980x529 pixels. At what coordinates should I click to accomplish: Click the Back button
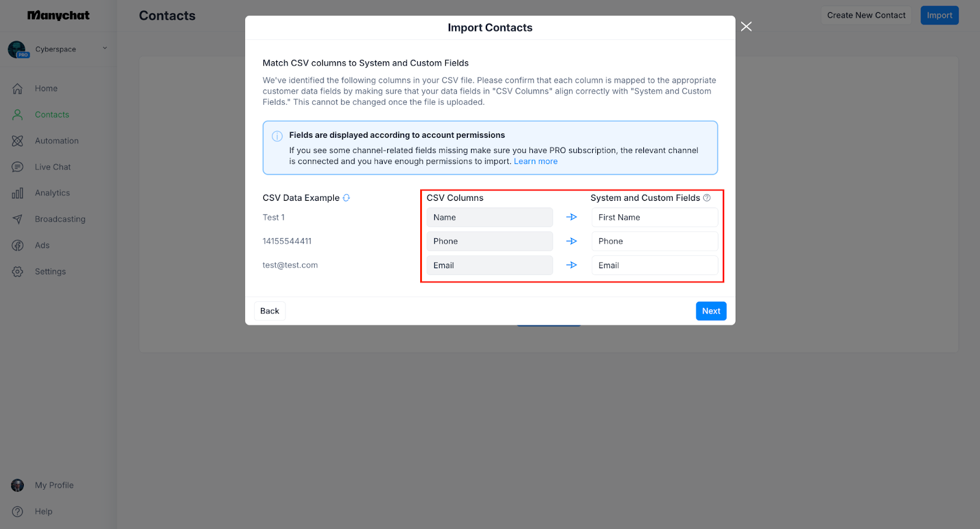click(x=269, y=311)
